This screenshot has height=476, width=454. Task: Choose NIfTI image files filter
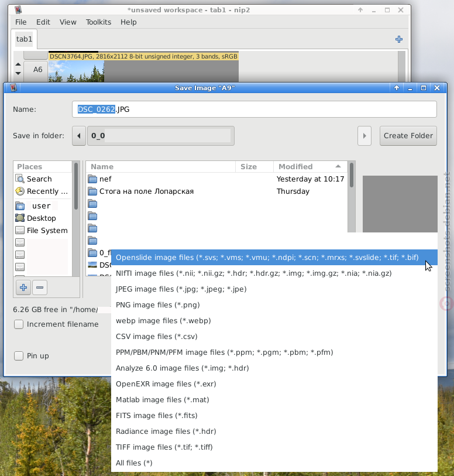pyautogui.click(x=274, y=273)
